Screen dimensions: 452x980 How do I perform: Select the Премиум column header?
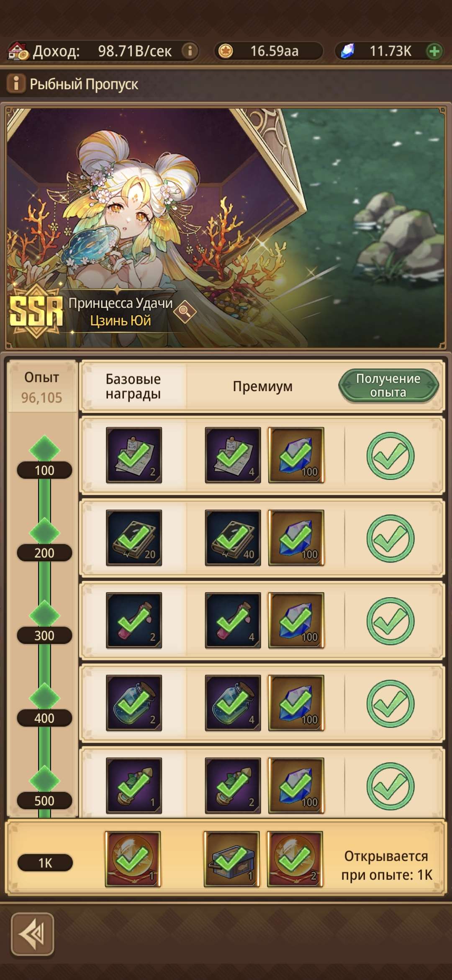pyautogui.click(x=263, y=386)
